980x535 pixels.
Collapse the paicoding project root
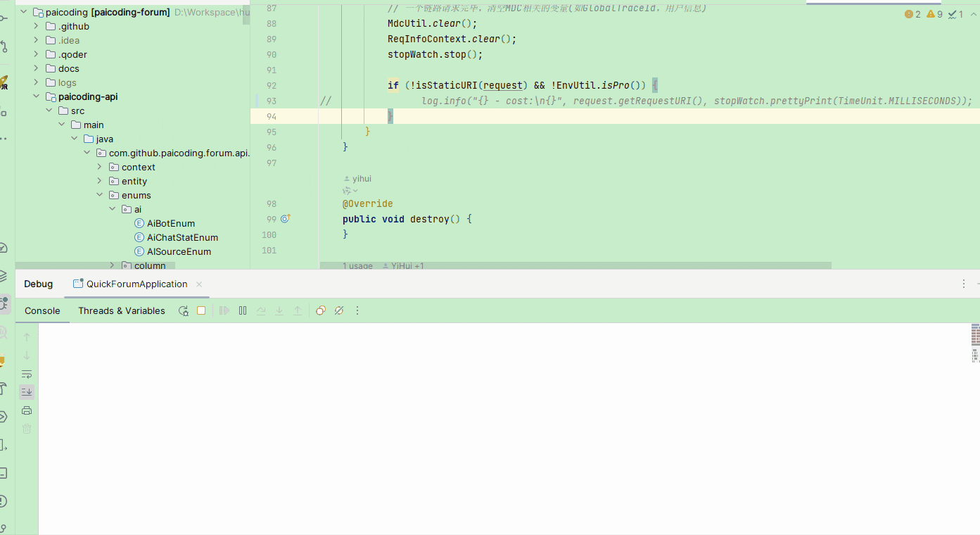tap(23, 12)
